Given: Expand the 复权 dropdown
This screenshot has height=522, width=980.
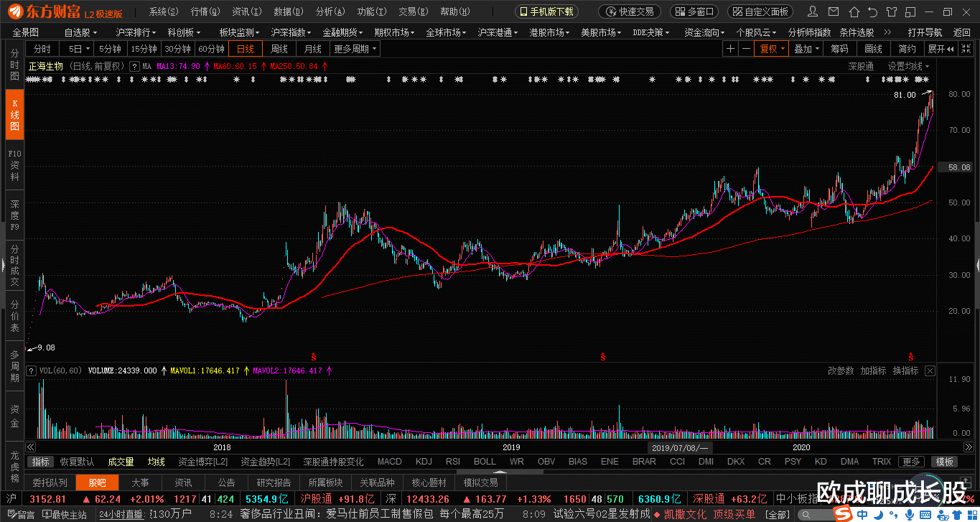Looking at the screenshot, I should [x=774, y=49].
